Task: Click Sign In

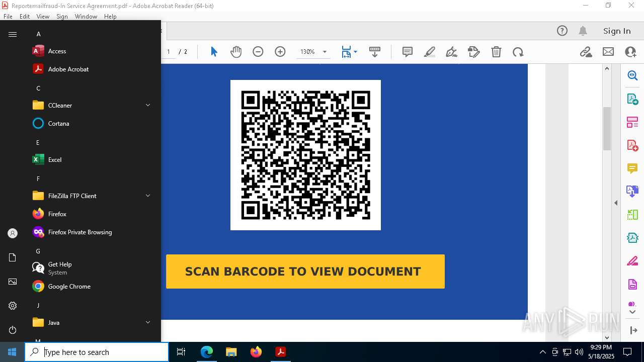Action: tap(617, 31)
